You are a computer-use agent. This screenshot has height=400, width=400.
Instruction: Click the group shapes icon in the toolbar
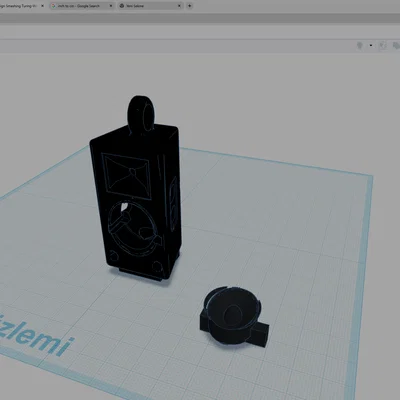[x=383, y=46]
